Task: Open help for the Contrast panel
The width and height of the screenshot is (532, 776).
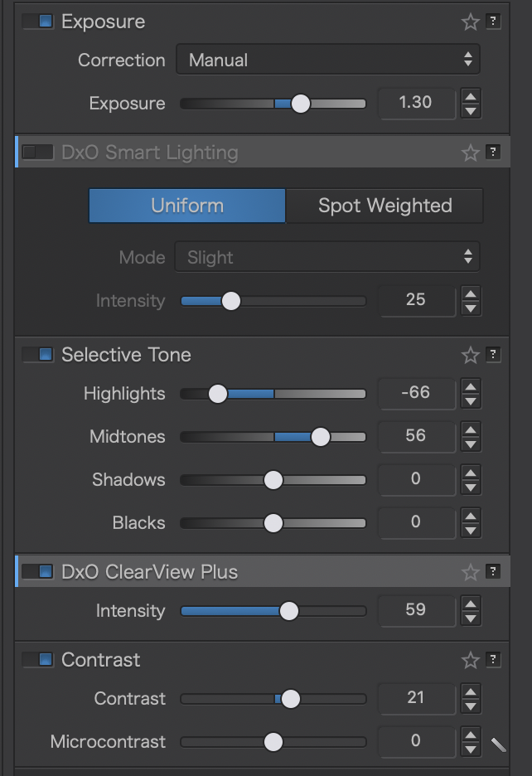Action: (493, 660)
